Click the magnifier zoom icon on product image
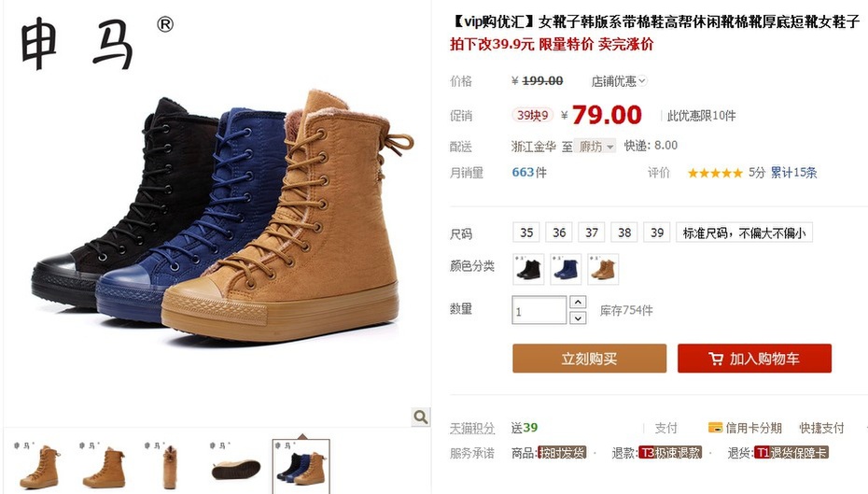The width and height of the screenshot is (868, 494). pos(421,417)
